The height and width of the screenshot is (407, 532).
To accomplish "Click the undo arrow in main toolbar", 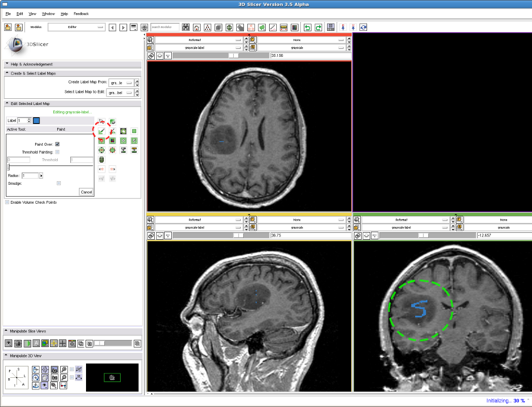I will pyautogui.click(x=308, y=27).
